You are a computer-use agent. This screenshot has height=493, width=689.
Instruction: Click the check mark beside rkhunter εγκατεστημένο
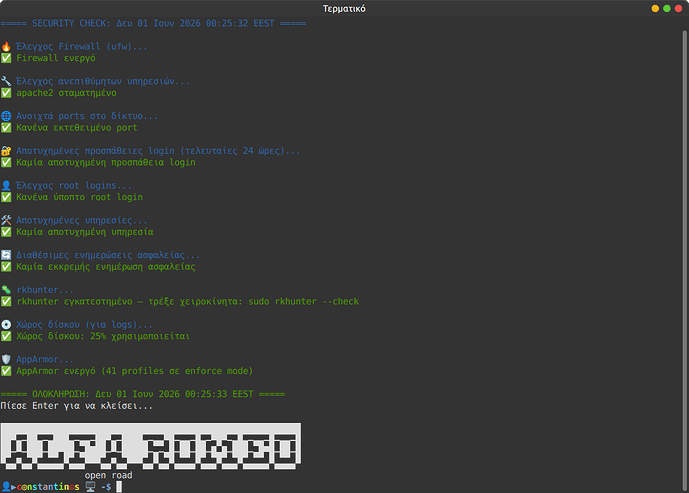[x=6, y=301]
